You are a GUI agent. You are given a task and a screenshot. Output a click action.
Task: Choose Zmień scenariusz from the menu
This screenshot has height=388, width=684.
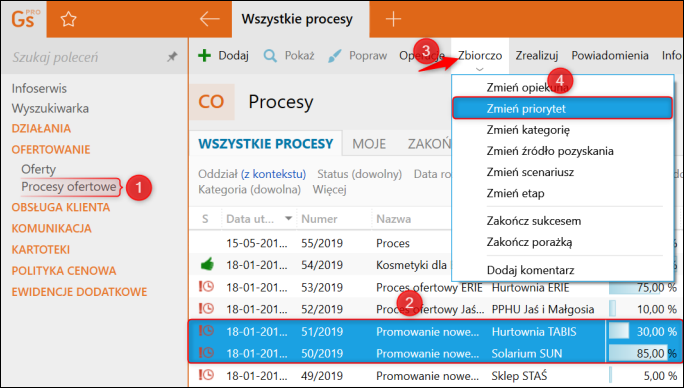click(563, 172)
